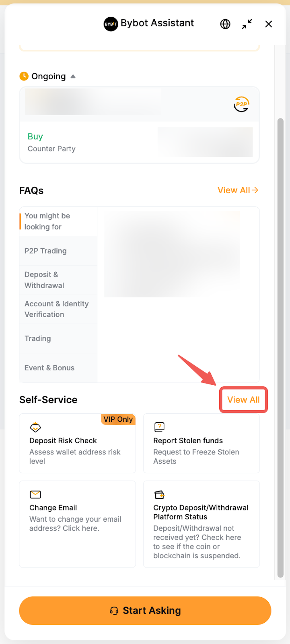290x644 pixels.
Task: Open View All link for FAQs
Action: click(238, 190)
